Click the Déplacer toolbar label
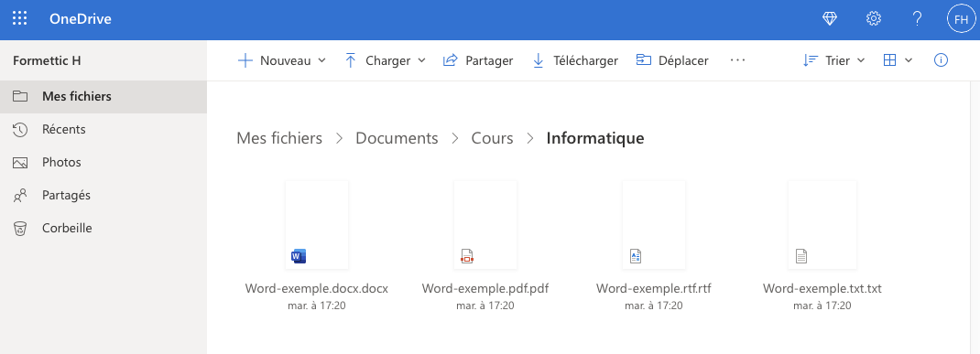Screen dimensions: 980x354 tap(684, 60)
